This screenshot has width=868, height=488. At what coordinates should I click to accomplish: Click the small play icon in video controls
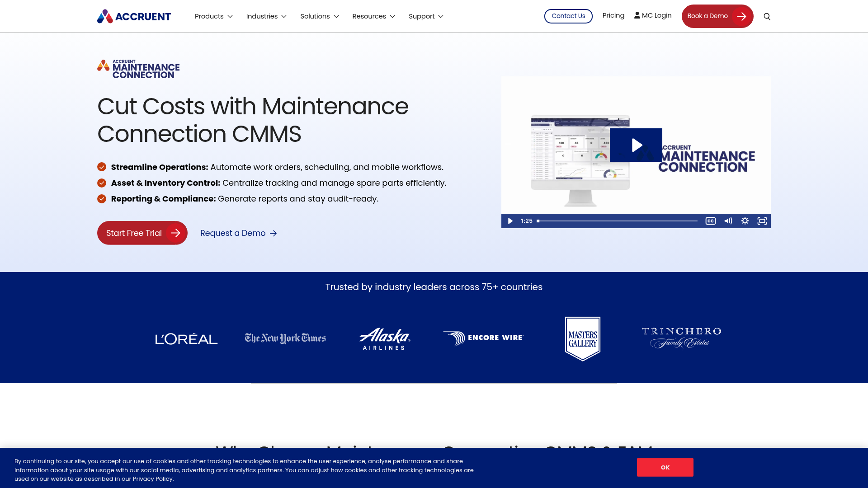click(x=510, y=221)
